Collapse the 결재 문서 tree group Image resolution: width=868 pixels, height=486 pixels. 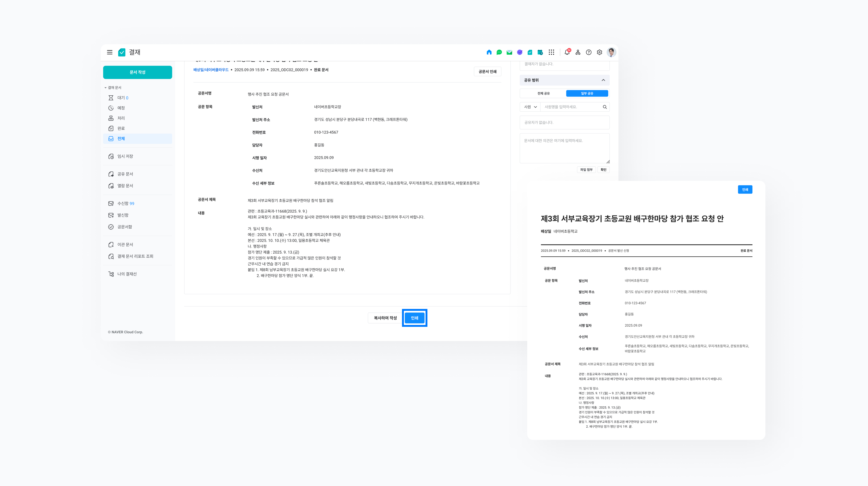[105, 88]
